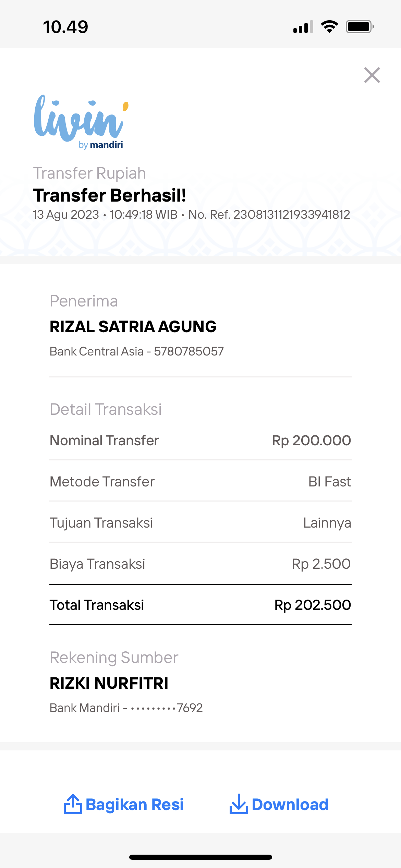Tap the battery indicator icon
This screenshot has height=868, width=401.
point(360,27)
